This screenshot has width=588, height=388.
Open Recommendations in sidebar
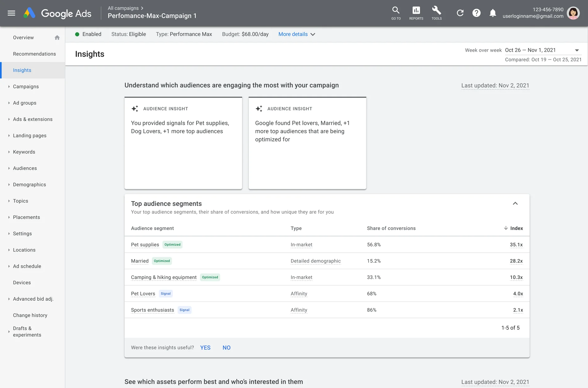click(34, 54)
